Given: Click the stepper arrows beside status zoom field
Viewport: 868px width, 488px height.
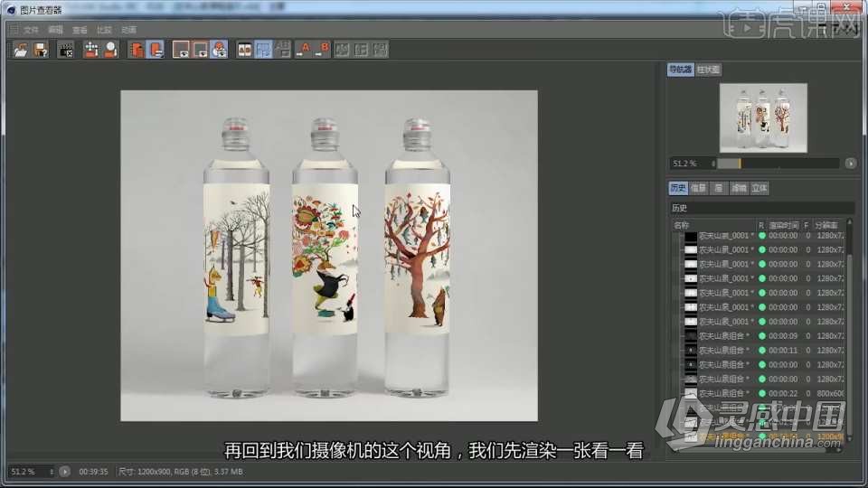Looking at the screenshot, I should point(52,472).
